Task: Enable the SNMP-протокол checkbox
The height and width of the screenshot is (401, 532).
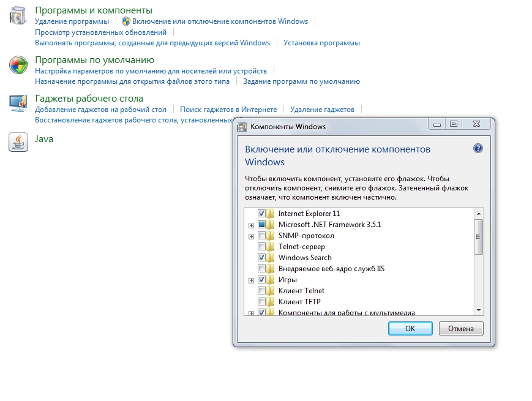Action: (x=261, y=236)
